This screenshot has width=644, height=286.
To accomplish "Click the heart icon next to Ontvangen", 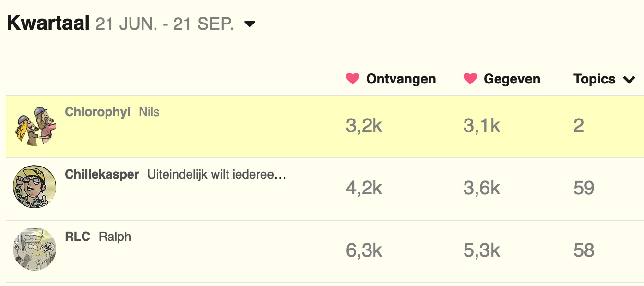I will (353, 79).
